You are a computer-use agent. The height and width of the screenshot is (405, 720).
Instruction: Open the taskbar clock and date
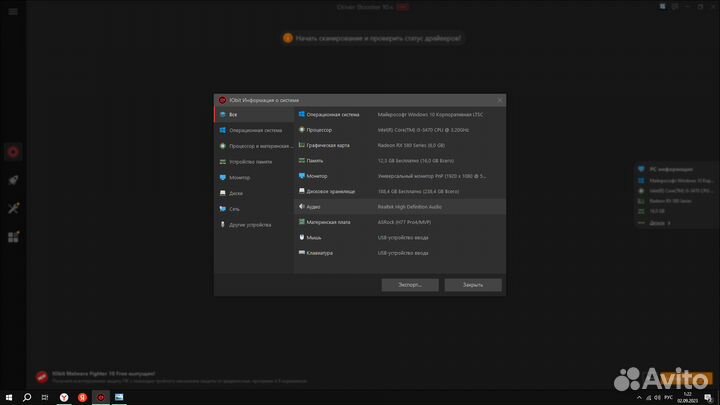(687, 398)
